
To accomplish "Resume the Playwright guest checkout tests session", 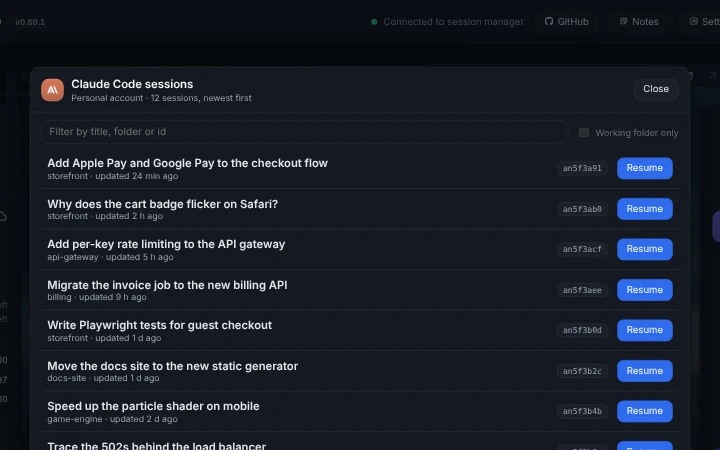I will tap(645, 330).
